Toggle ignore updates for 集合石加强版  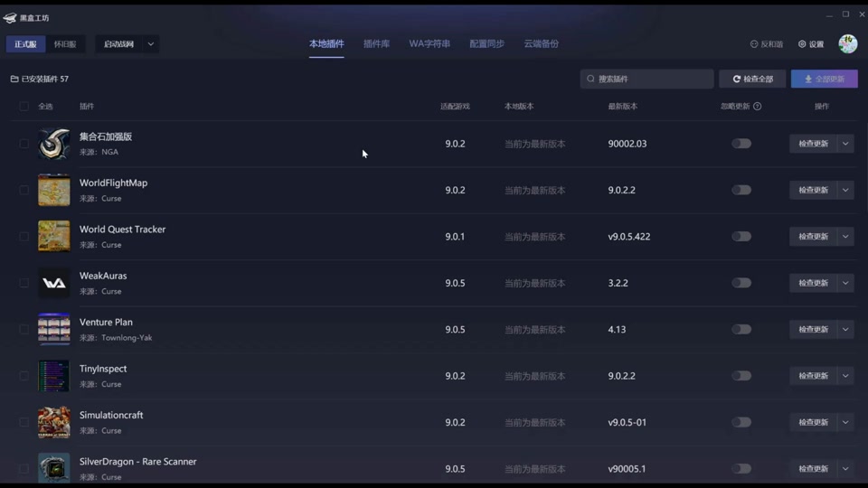tap(741, 144)
